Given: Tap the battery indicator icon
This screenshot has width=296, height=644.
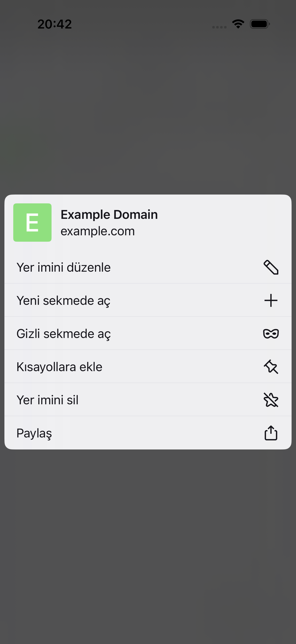Looking at the screenshot, I should (x=260, y=24).
